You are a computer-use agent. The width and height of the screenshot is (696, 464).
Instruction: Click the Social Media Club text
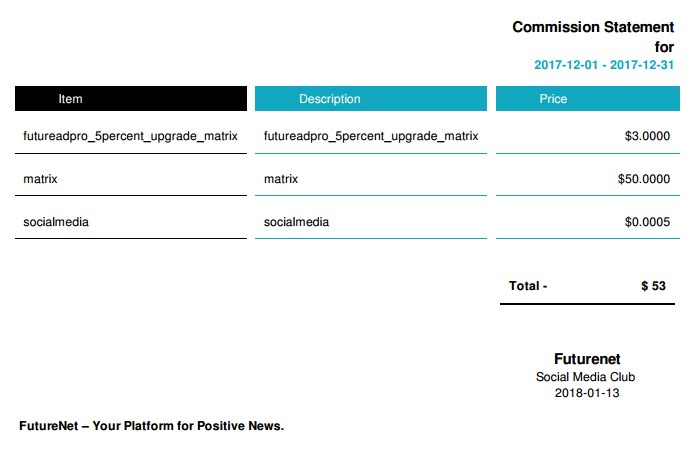click(x=585, y=377)
